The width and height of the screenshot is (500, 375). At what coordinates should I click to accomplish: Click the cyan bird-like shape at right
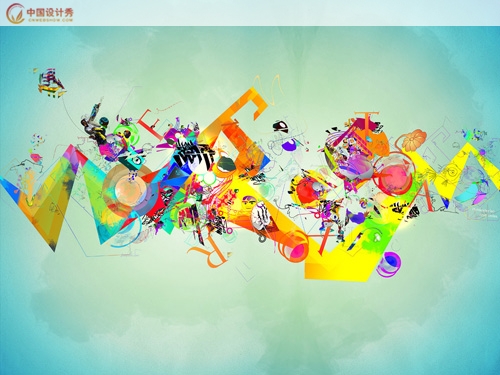tap(470, 194)
